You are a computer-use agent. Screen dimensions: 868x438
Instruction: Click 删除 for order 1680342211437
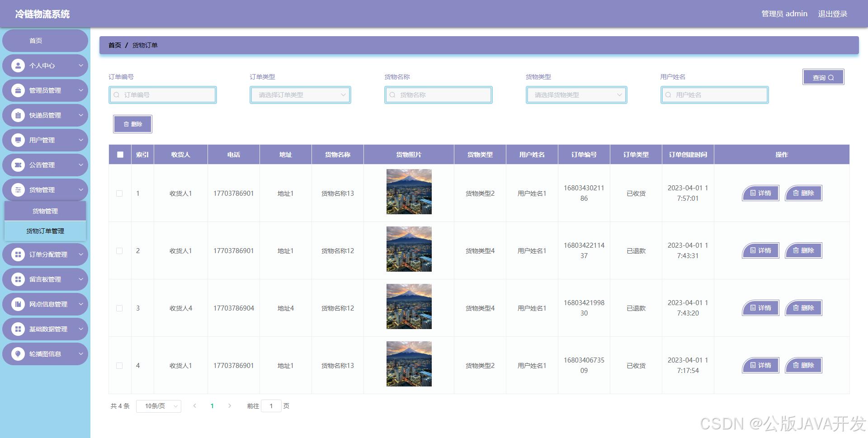(x=803, y=250)
